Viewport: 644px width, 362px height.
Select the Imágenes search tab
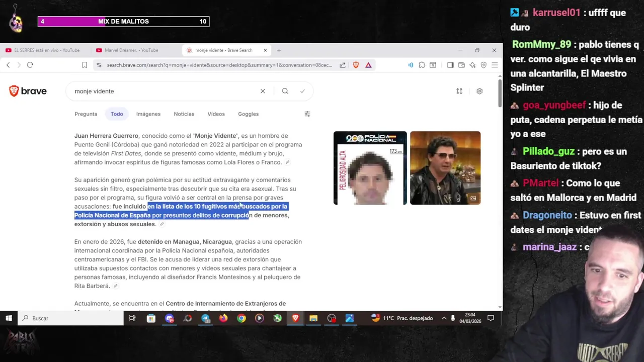point(148,114)
